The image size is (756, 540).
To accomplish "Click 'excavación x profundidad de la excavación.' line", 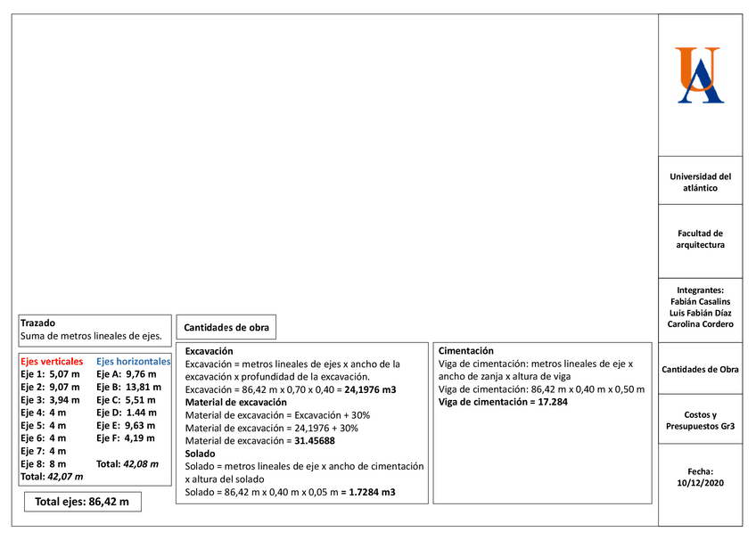I will coord(277,377).
